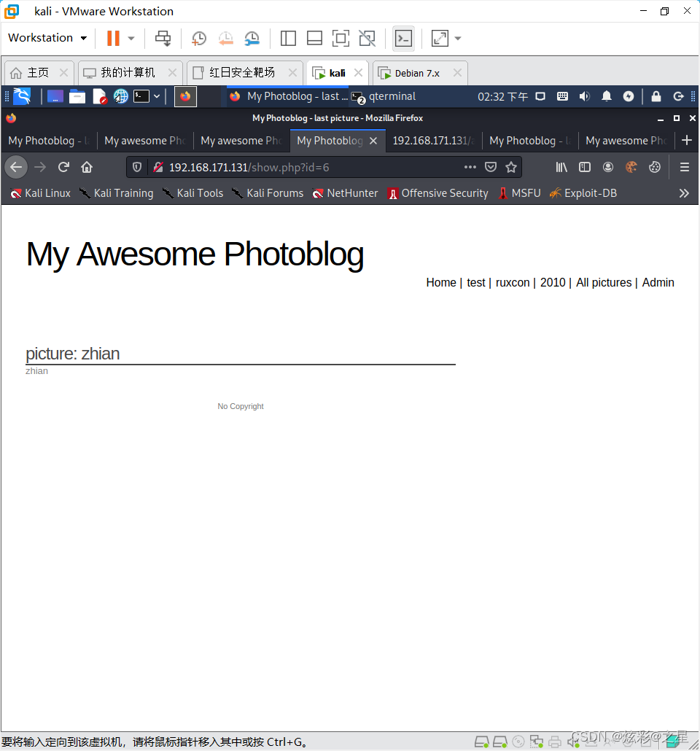Open the snapshot manager
Screen dimensions: 700x751
pyautogui.click(x=252, y=39)
